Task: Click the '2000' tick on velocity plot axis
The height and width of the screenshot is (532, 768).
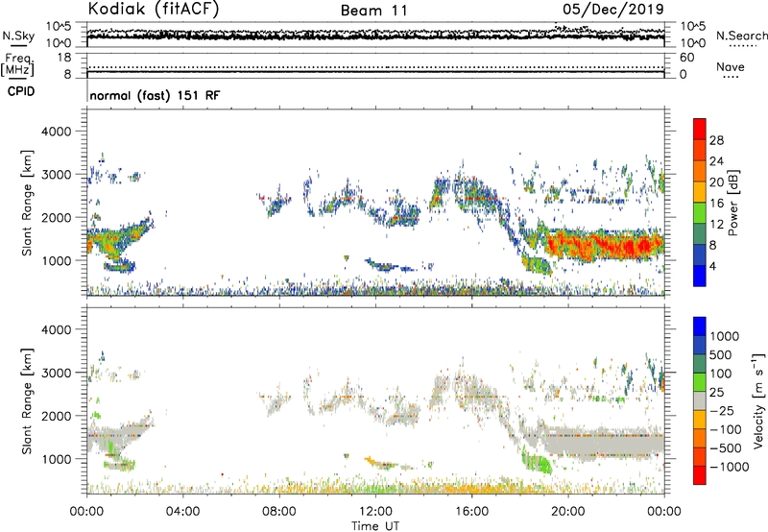Action: click(56, 416)
